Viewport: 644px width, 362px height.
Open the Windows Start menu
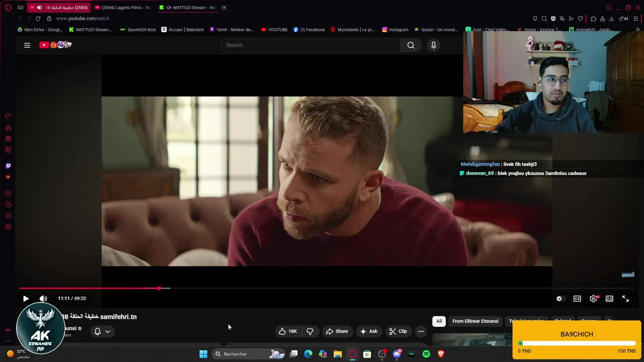pos(203,354)
